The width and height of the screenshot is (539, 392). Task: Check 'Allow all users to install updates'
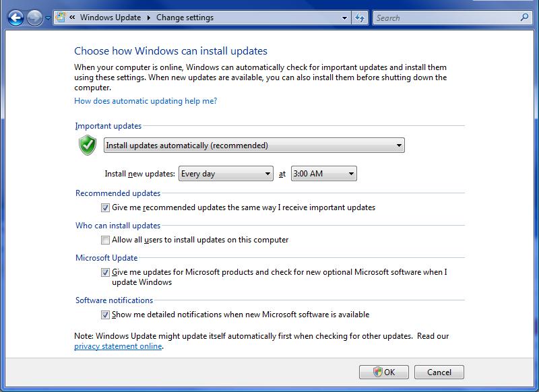[105, 240]
